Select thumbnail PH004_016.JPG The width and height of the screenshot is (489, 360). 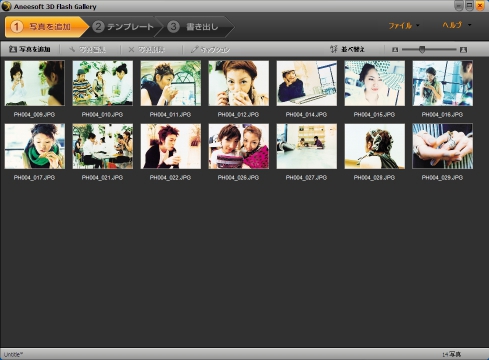pos(443,83)
